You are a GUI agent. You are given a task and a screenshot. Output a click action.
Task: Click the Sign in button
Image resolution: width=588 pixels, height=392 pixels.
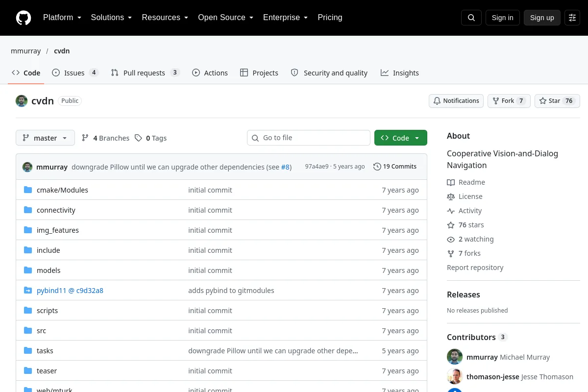[x=502, y=18]
